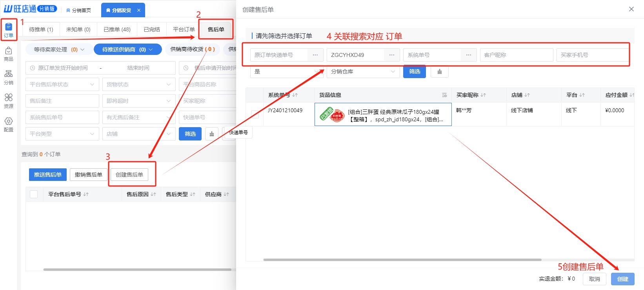
Task: Go to 分销 in left sidebar
Action: tap(9, 77)
